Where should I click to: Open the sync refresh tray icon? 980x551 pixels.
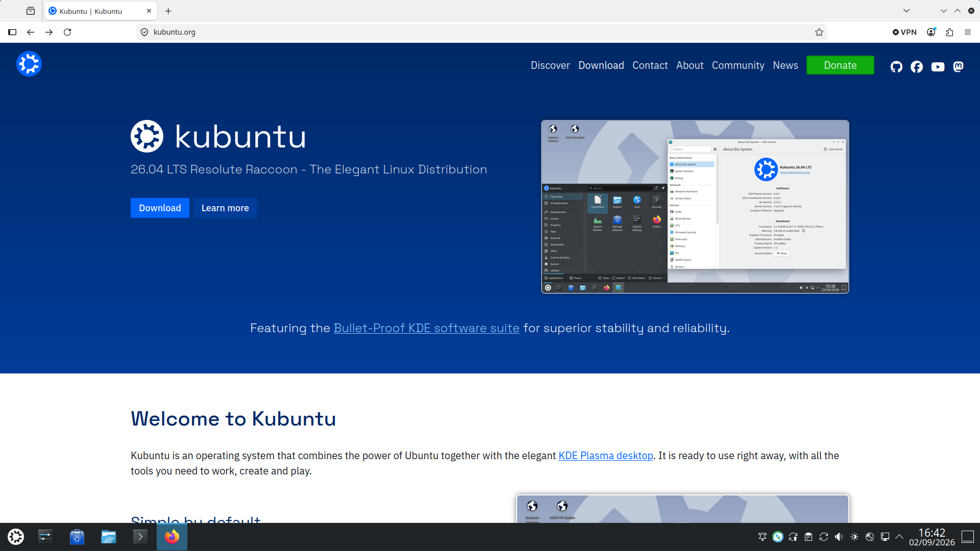click(x=824, y=537)
